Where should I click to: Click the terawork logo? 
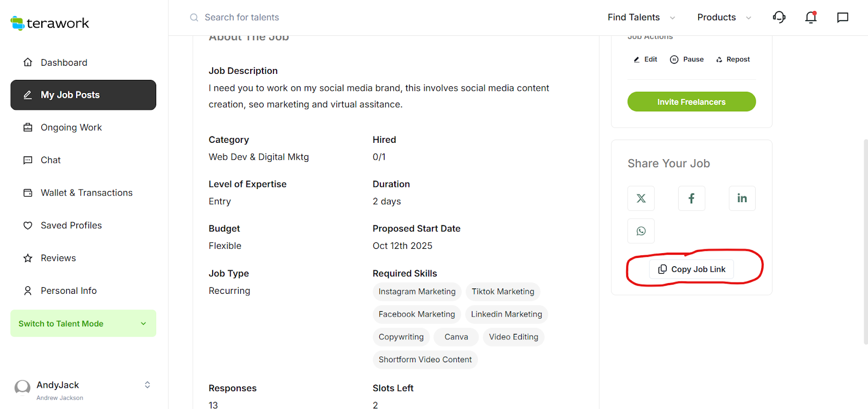50,23
